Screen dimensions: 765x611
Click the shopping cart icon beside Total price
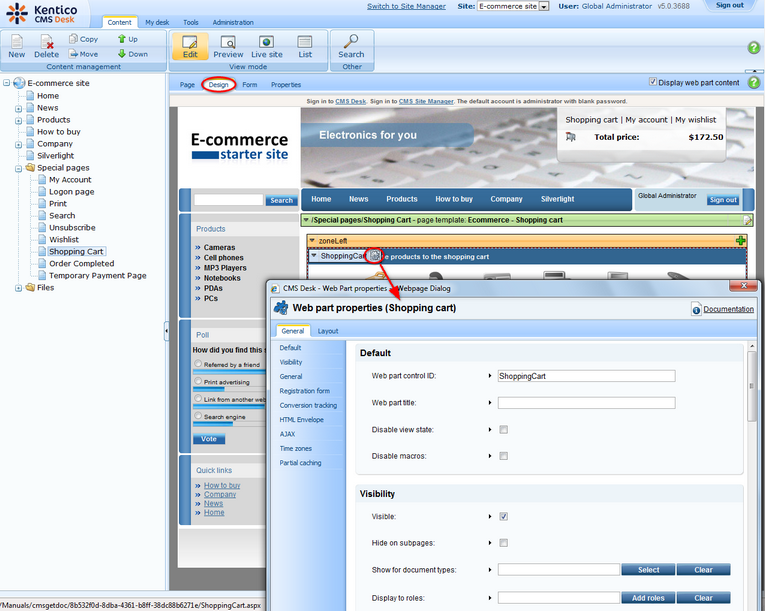click(x=571, y=137)
